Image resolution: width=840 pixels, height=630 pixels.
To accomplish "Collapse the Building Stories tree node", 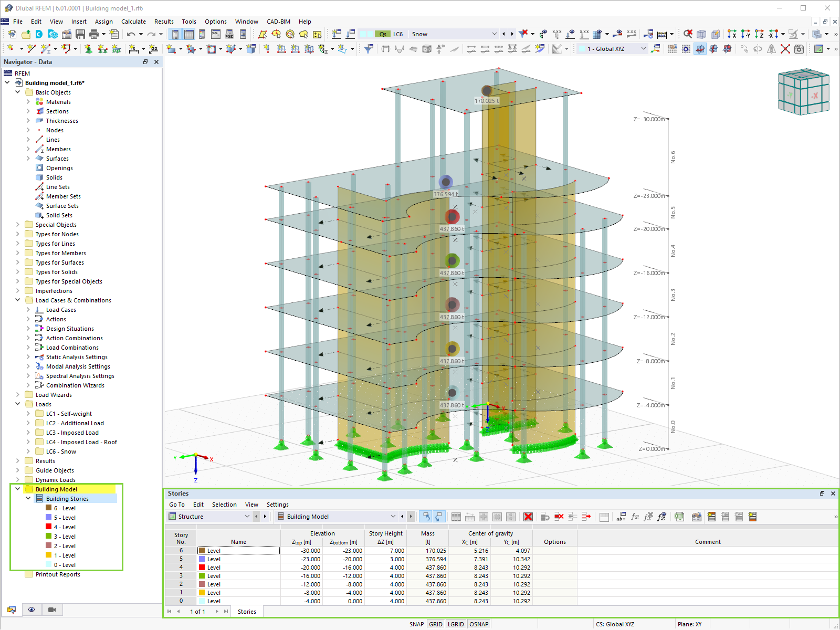I will tap(28, 499).
